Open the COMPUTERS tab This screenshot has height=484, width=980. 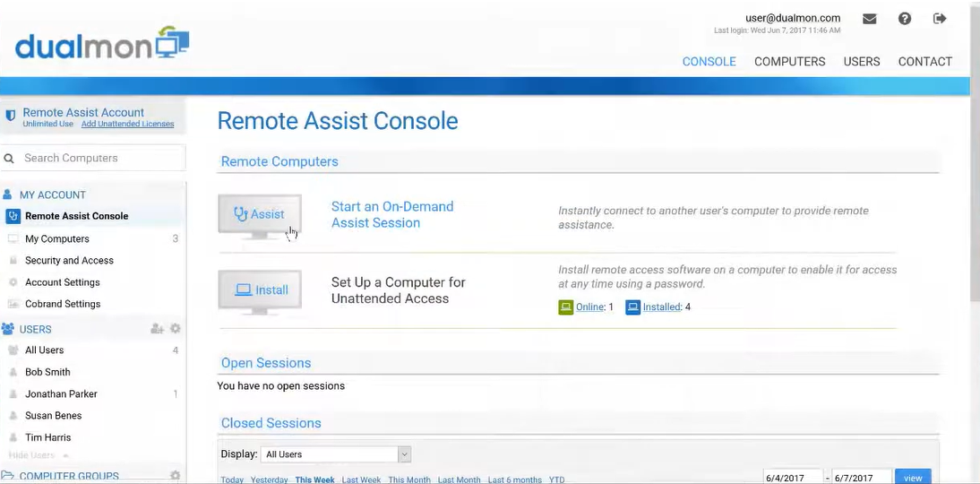[789, 61]
